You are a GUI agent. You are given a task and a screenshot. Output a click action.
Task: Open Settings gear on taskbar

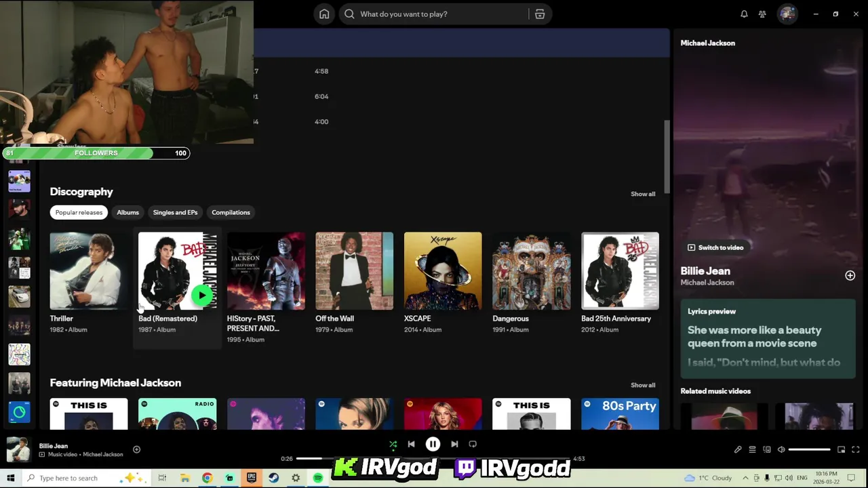tap(296, 478)
